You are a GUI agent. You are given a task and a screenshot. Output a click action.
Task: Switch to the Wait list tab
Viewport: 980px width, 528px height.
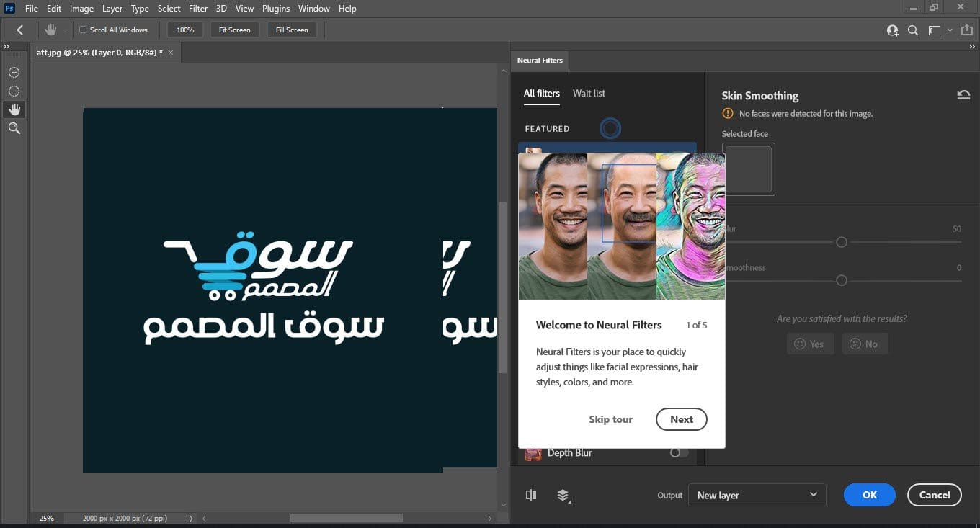589,94
